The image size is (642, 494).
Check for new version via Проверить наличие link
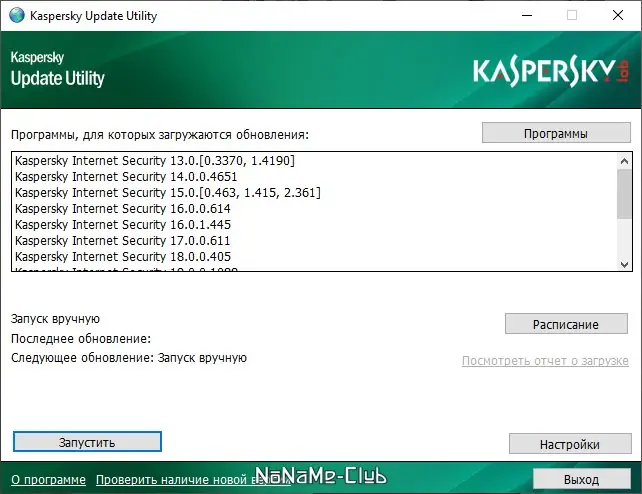(x=193, y=479)
